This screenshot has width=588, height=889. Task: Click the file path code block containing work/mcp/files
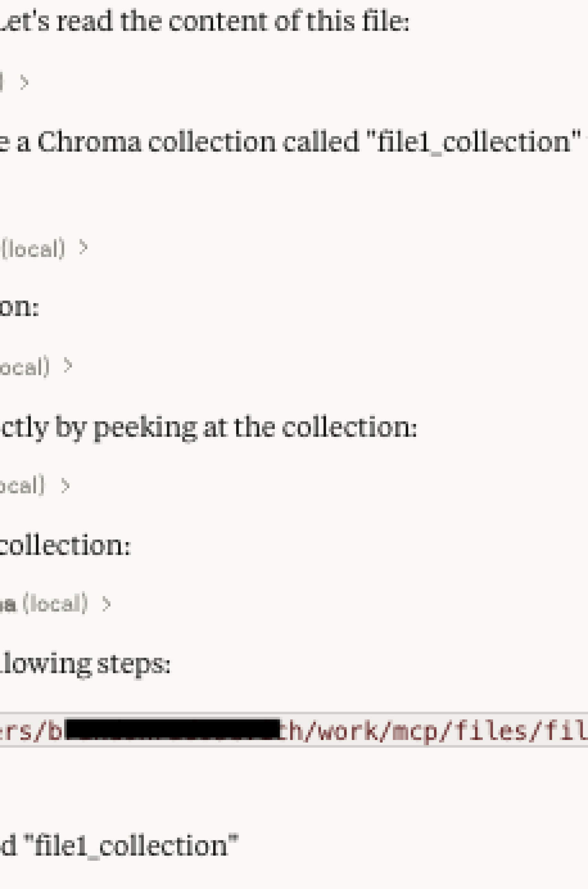coord(294,730)
